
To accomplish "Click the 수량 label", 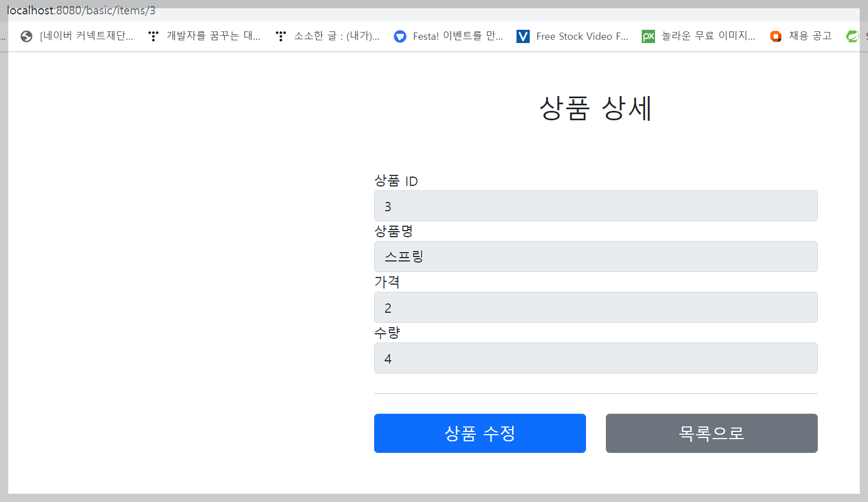I will pos(387,333).
